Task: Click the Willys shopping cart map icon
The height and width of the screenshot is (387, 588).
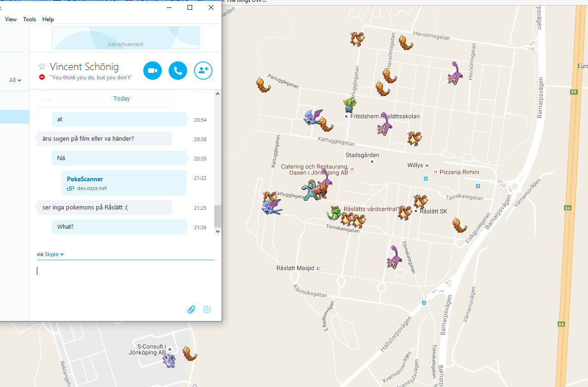Action: pyautogui.click(x=427, y=166)
